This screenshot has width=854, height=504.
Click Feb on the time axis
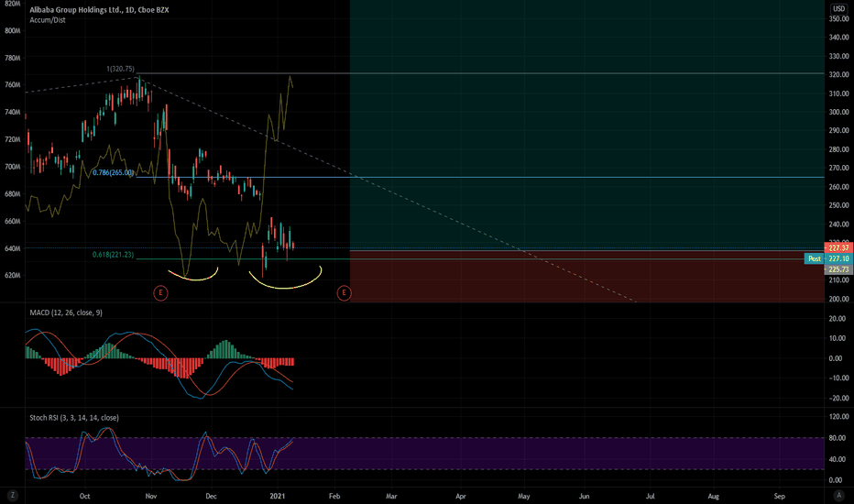pyautogui.click(x=334, y=497)
